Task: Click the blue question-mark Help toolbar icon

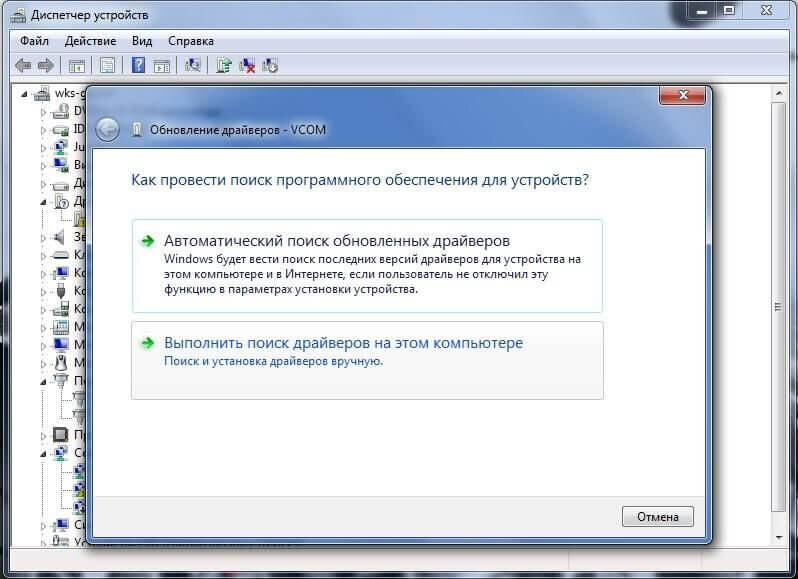Action: (138, 65)
